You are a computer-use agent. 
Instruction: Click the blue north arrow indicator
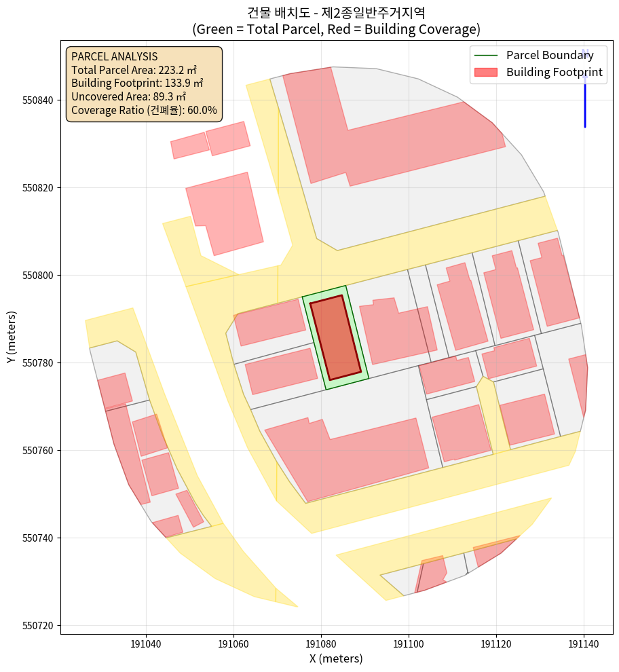pos(584,95)
